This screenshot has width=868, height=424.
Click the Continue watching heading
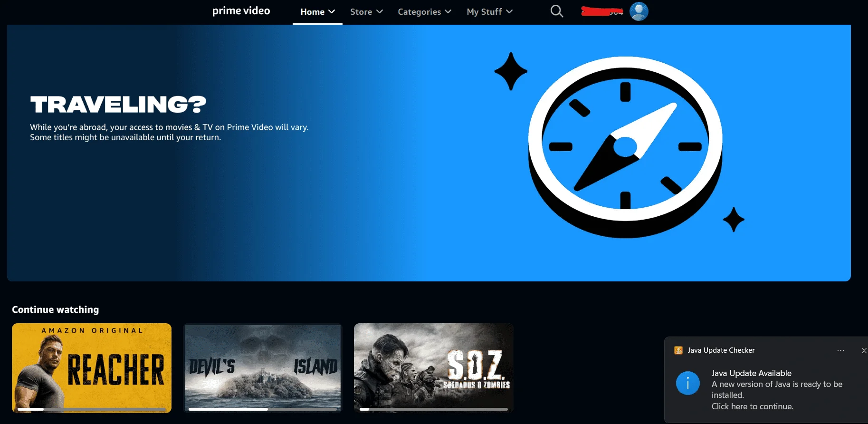pos(56,309)
